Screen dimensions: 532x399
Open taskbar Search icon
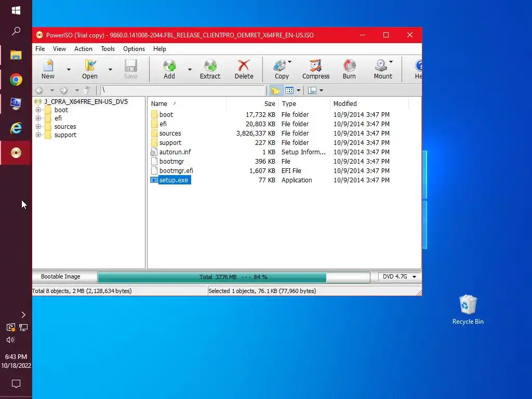pyautogui.click(x=16, y=31)
